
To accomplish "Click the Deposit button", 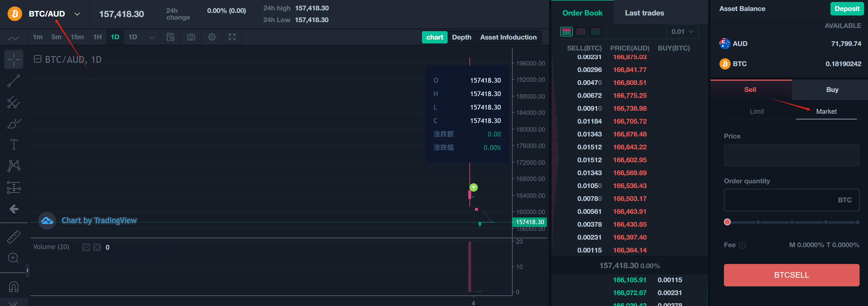I will pyautogui.click(x=847, y=9).
